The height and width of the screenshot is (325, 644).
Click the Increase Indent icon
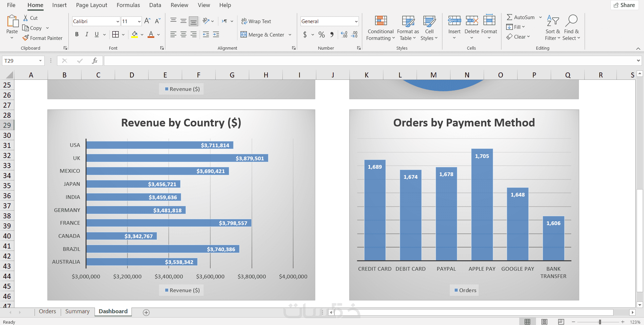coord(216,35)
